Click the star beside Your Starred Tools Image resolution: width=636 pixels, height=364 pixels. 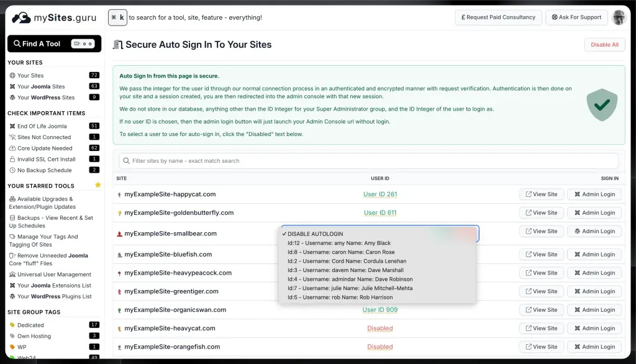click(x=98, y=185)
